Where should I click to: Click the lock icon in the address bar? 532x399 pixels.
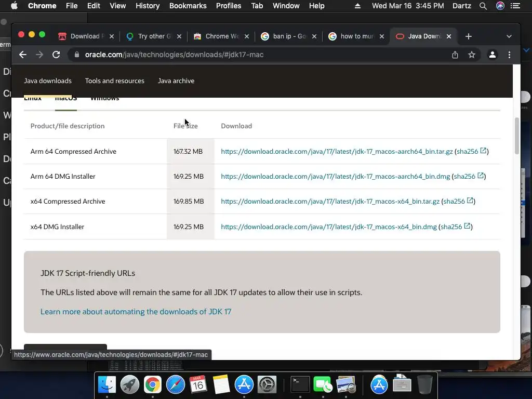tap(77, 55)
